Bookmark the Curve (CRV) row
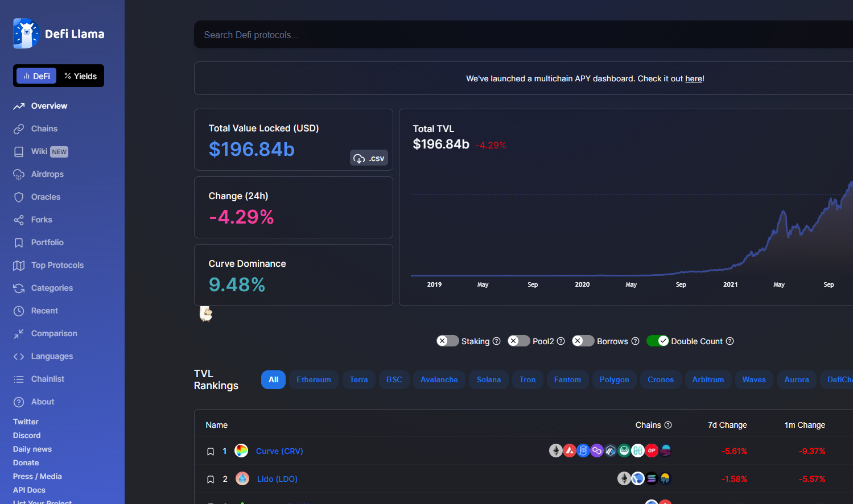Image resolution: width=853 pixels, height=504 pixels. coord(211,451)
